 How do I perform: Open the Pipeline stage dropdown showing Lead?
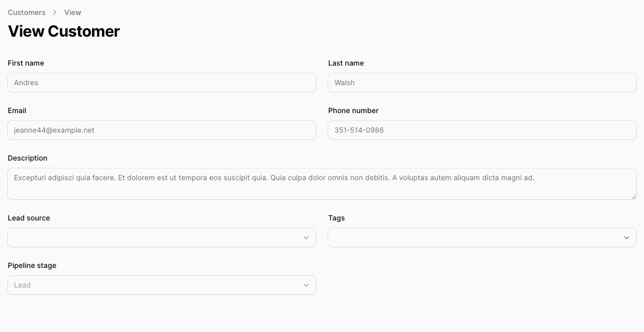tap(155, 285)
